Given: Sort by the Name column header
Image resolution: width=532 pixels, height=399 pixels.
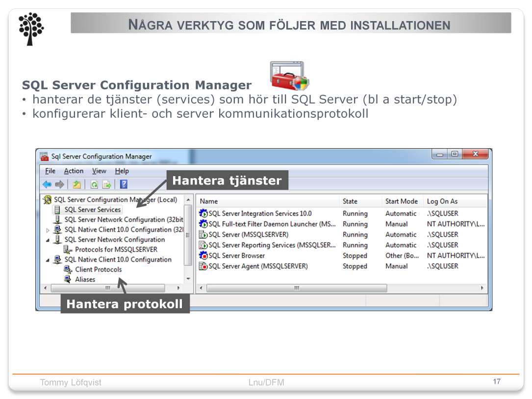Looking at the screenshot, I should (268, 201).
